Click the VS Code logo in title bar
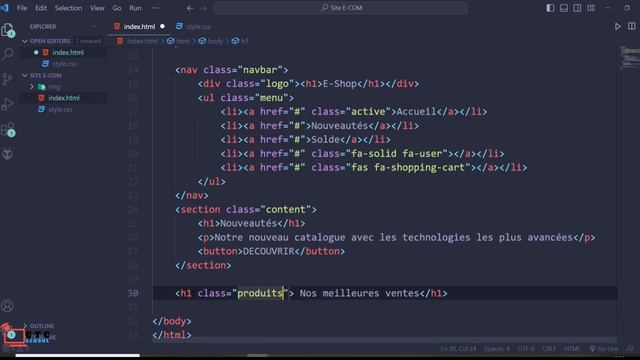Viewport: 640px width, 360px height. (4, 8)
